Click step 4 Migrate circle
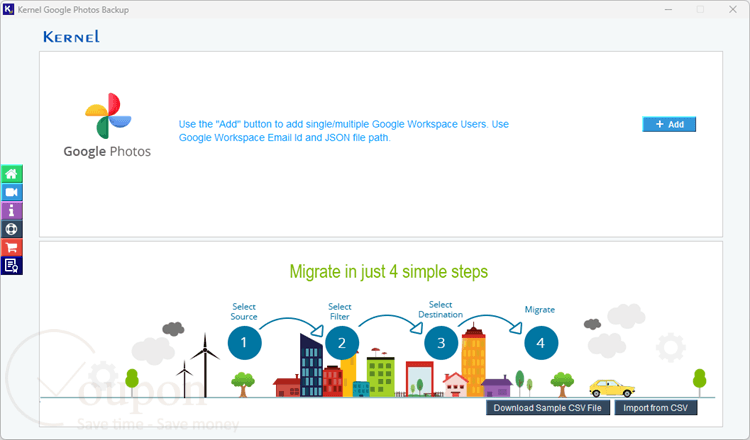The image size is (750, 440). tap(541, 343)
